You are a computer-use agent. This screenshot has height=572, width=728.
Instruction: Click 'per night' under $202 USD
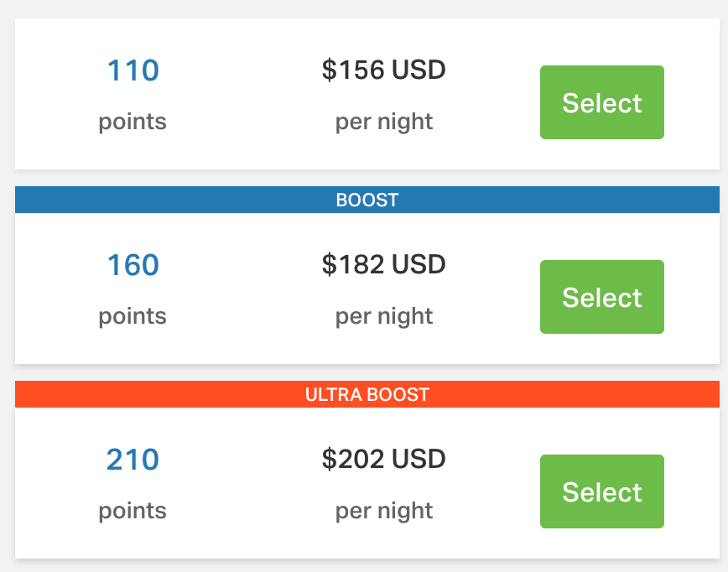tap(383, 511)
